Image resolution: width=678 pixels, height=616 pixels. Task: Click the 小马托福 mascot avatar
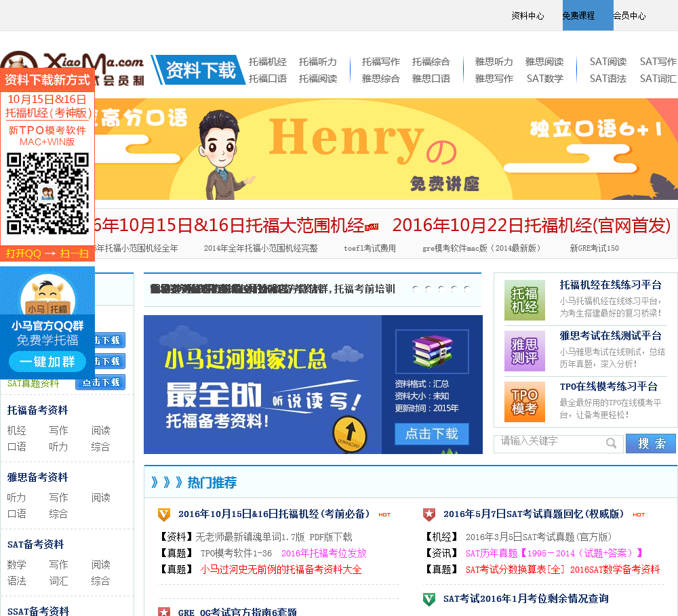tap(47, 295)
